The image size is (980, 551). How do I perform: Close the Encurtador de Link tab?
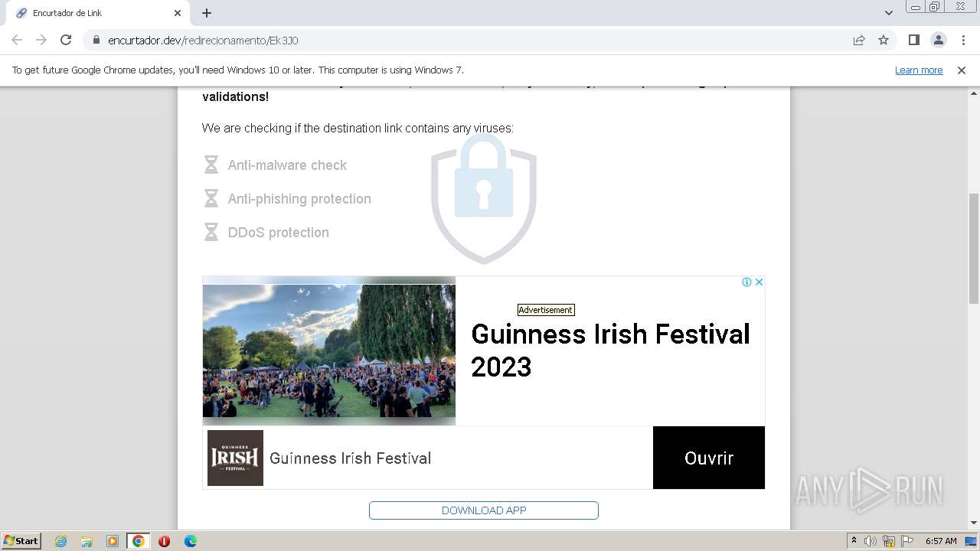tap(178, 13)
